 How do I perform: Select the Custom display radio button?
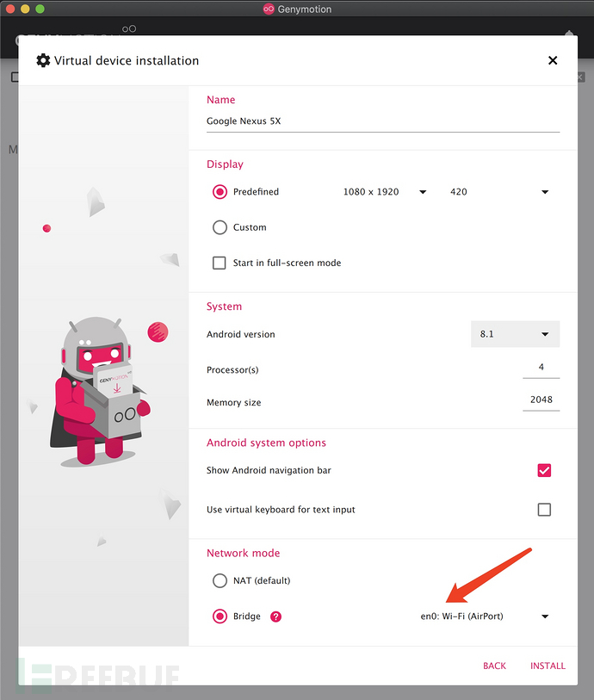pyautogui.click(x=220, y=227)
